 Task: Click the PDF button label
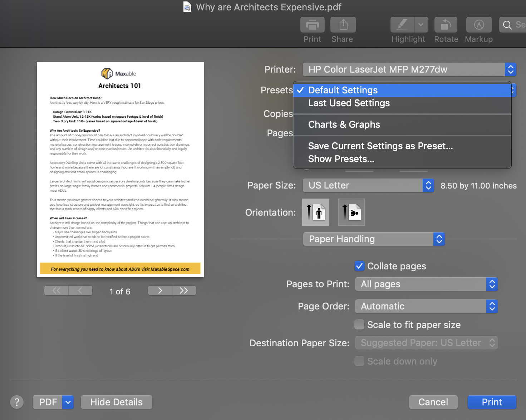[48, 402]
